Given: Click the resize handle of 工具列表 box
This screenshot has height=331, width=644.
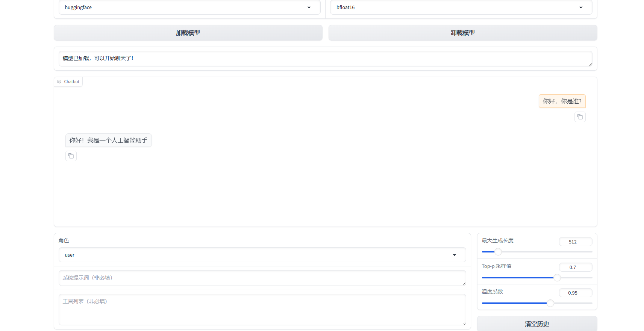Looking at the screenshot, I should tap(464, 323).
